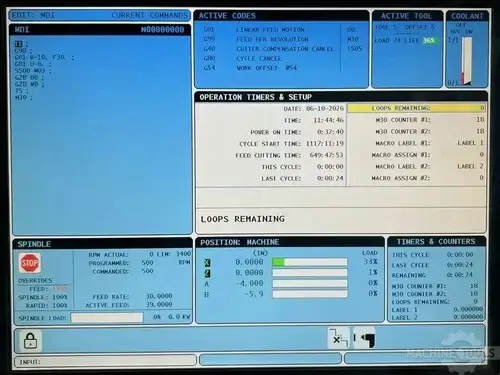Viewport: 500px width, 375px height.
Task: Select the Z axis marker in Position panel
Action: [207, 273]
